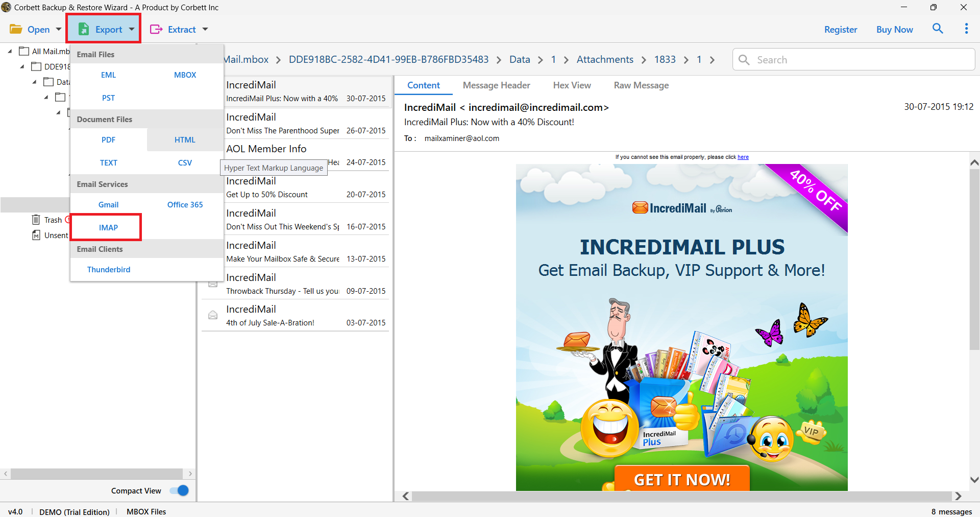The width and height of the screenshot is (980, 517).
Task: Click the right arrow of preview horizontal scrollbar
Action: (x=958, y=496)
